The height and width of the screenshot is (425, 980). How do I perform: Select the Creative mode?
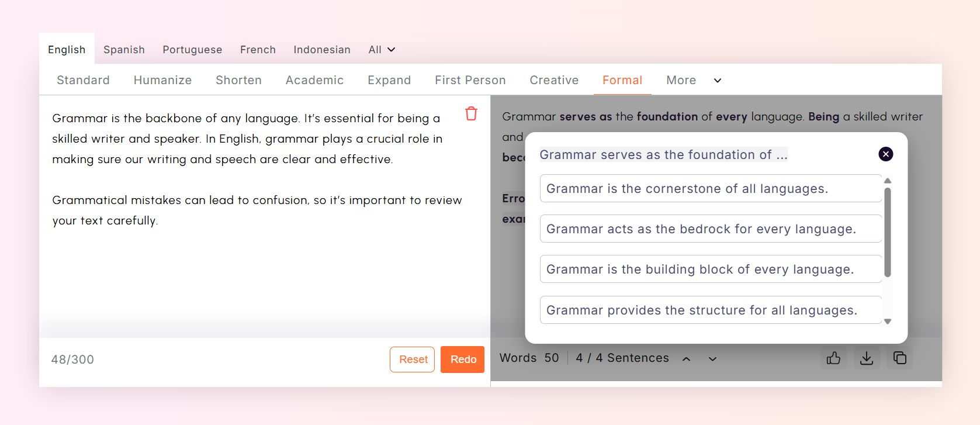coord(554,80)
